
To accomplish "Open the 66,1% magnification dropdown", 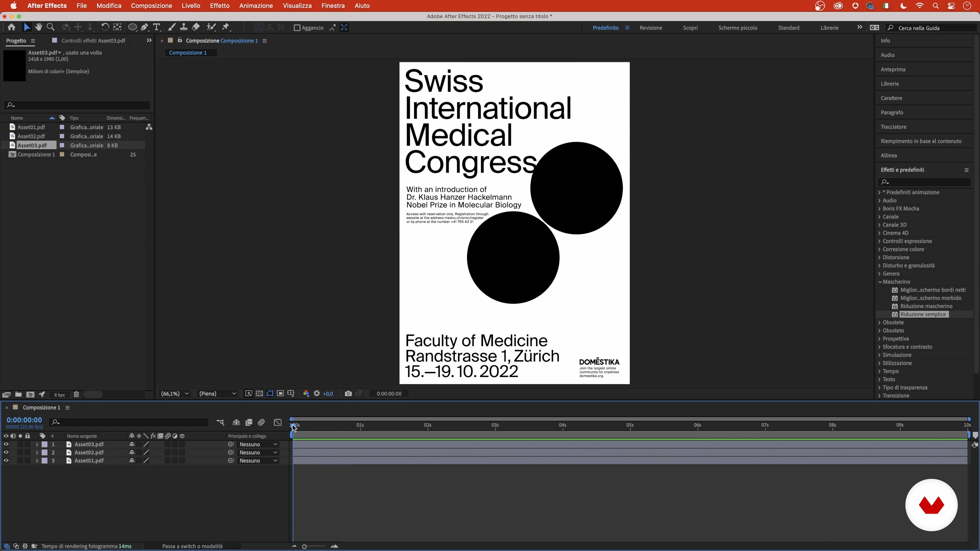I will (x=175, y=394).
